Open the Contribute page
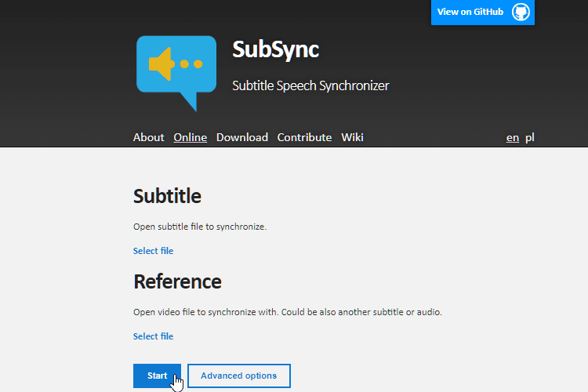This screenshot has height=392, width=588. coord(304,137)
